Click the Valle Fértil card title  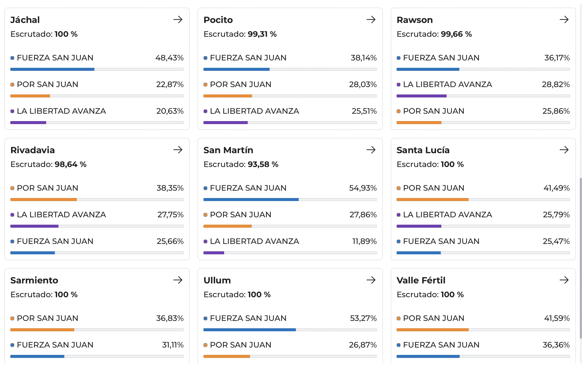pos(421,280)
